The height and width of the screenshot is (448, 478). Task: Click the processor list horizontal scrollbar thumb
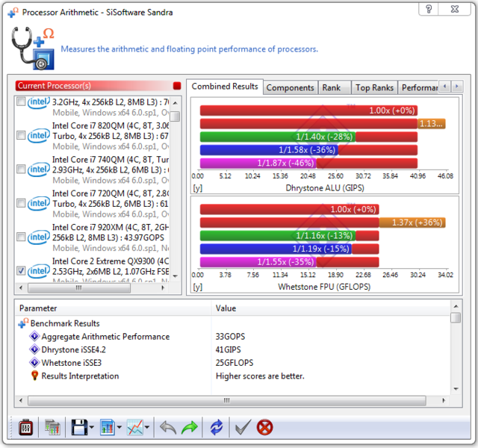pos(79,287)
